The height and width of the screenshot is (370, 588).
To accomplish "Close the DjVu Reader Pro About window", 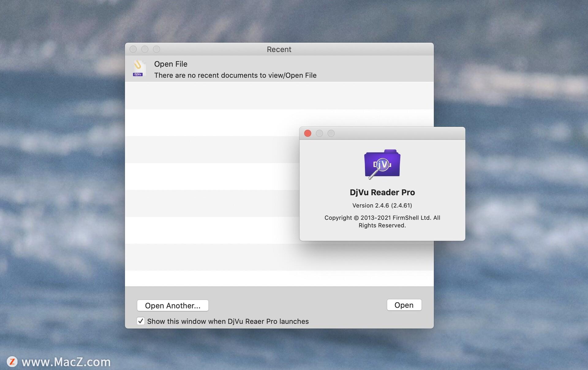I will tap(307, 133).
